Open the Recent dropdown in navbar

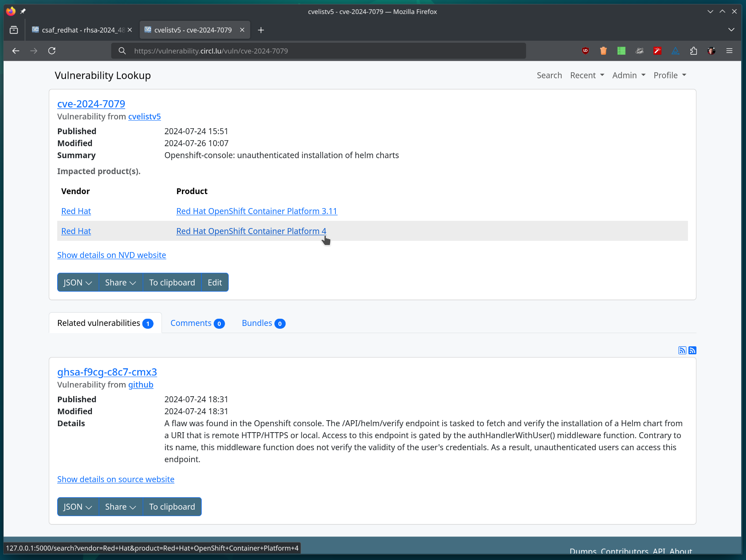tap(587, 75)
